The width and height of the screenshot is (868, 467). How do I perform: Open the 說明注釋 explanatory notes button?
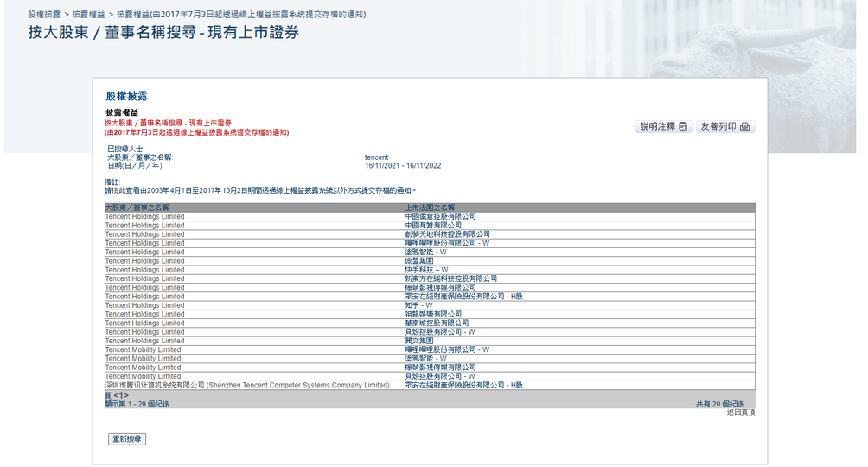point(663,127)
